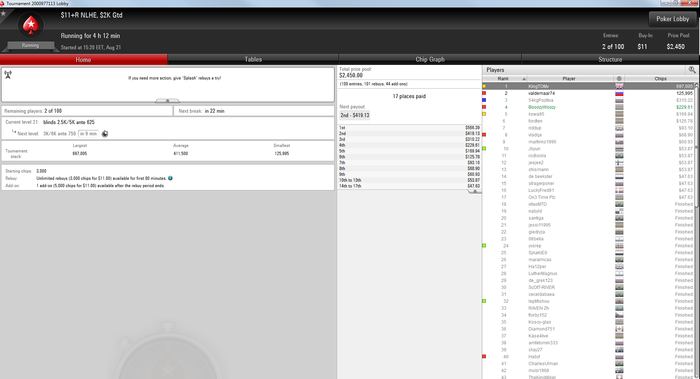Select player CharlesUlman in the list
Screen dimensions: 700x379
588,363
